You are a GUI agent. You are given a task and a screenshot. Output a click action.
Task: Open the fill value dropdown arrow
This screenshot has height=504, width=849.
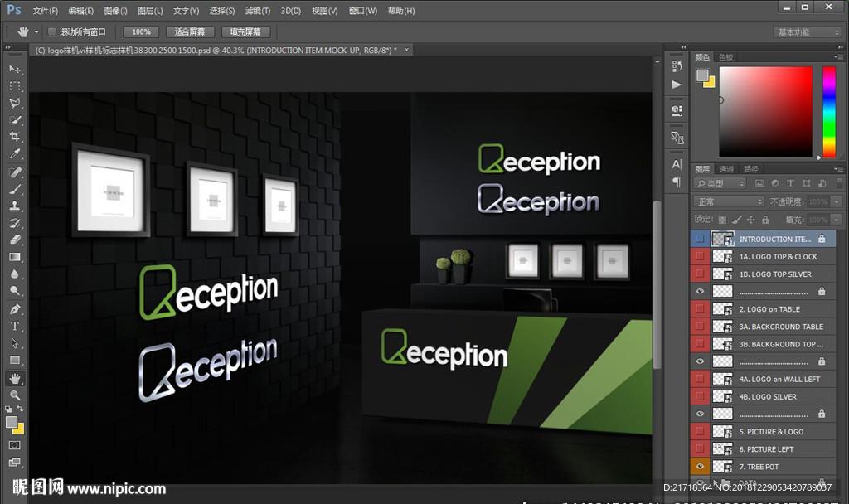[837, 220]
